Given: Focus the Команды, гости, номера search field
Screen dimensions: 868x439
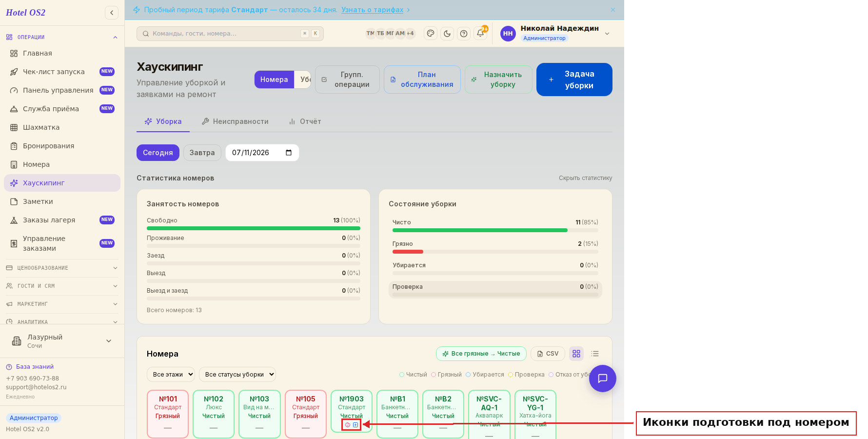Looking at the screenshot, I should pos(230,34).
